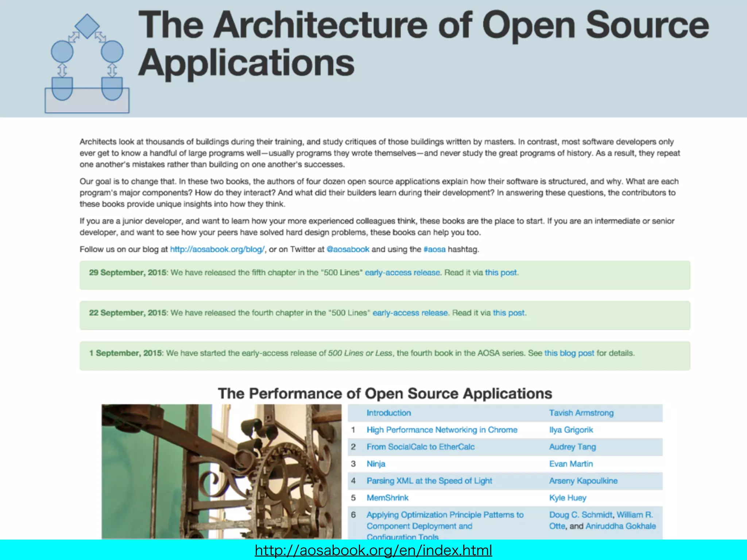Click author Tavish Armstrong link
The width and height of the screenshot is (747, 560).
pos(581,413)
